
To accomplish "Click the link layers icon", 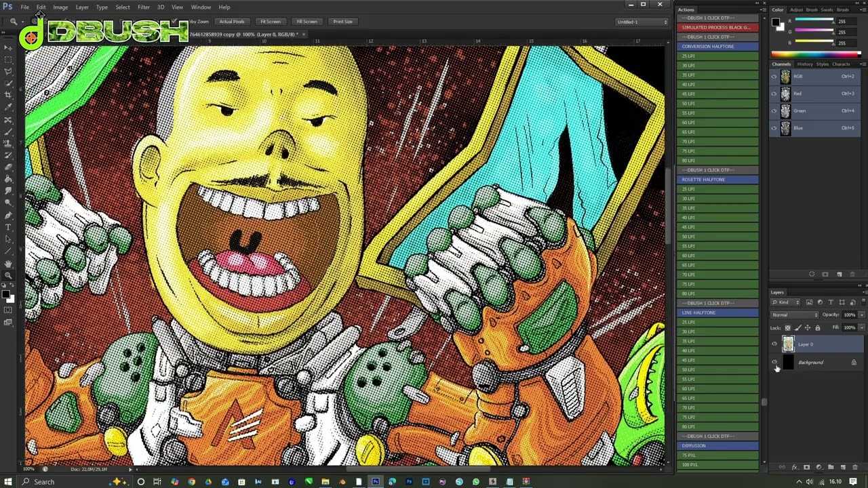I will [782, 467].
